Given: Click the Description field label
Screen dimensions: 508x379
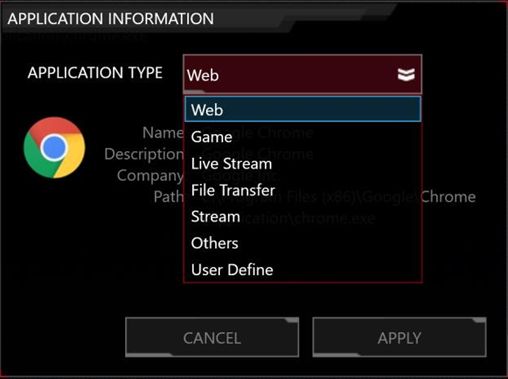Looking at the screenshot, I should 144,154.
